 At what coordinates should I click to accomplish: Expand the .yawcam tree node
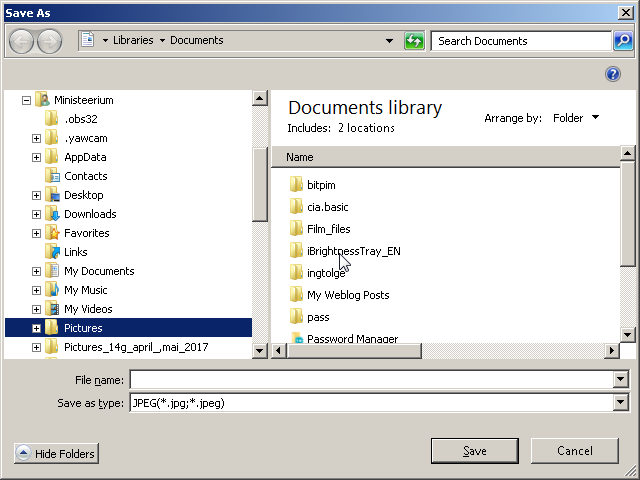point(36,138)
